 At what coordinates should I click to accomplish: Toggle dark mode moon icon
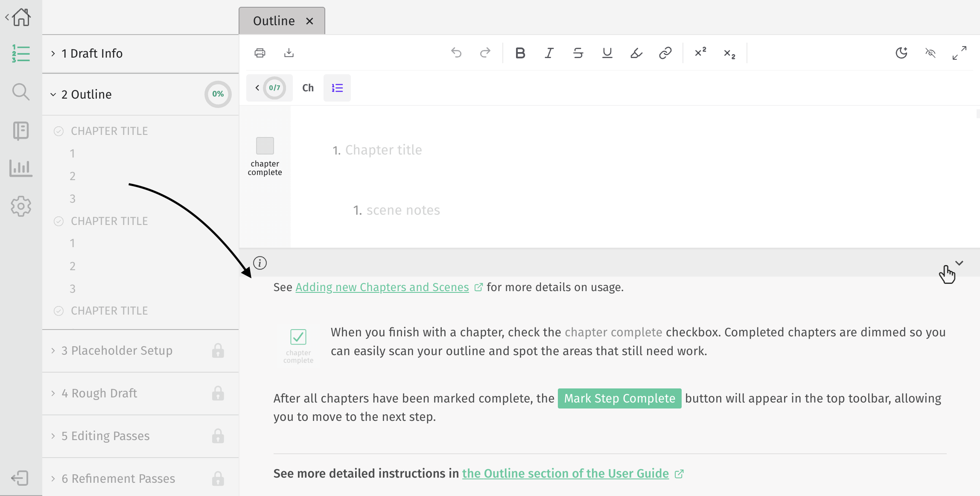(x=901, y=53)
